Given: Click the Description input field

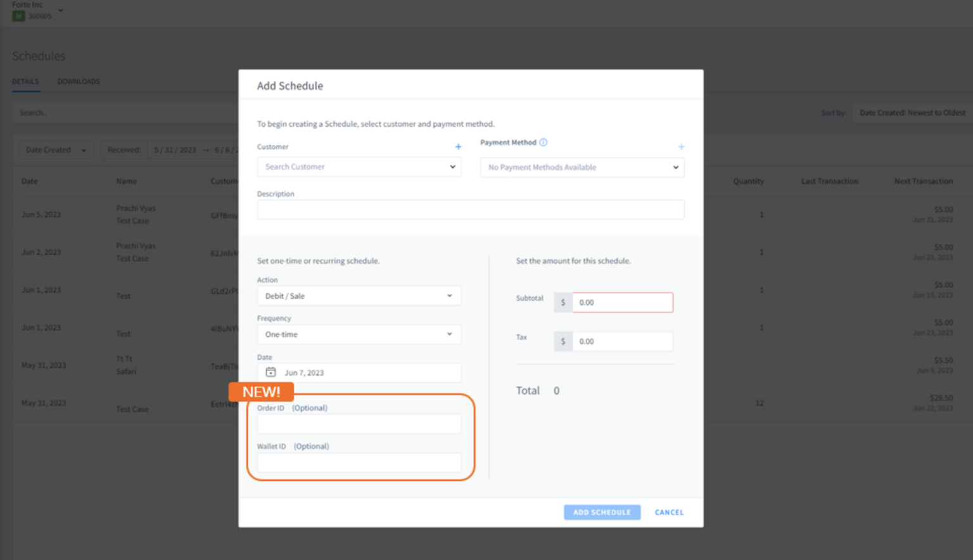Looking at the screenshot, I should 471,209.
